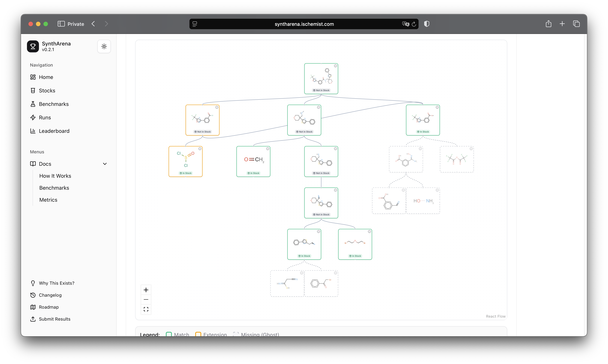Open info icon on the thionyl chloride node
The image size is (608, 364).
(200, 149)
